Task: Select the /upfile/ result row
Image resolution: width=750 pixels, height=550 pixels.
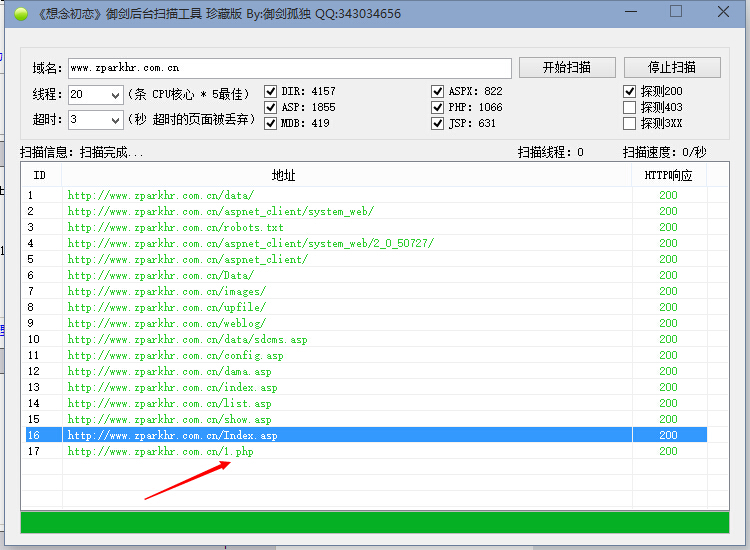Action: coord(366,307)
